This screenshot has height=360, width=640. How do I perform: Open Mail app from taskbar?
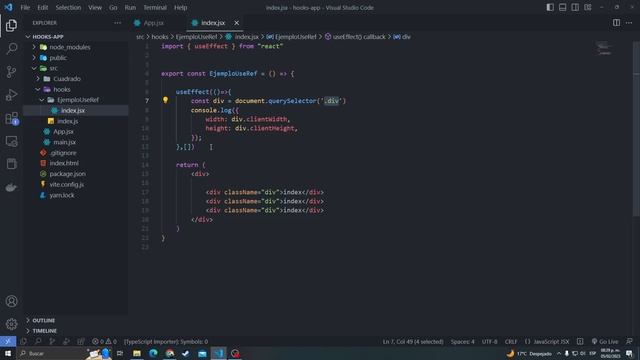pos(202,353)
